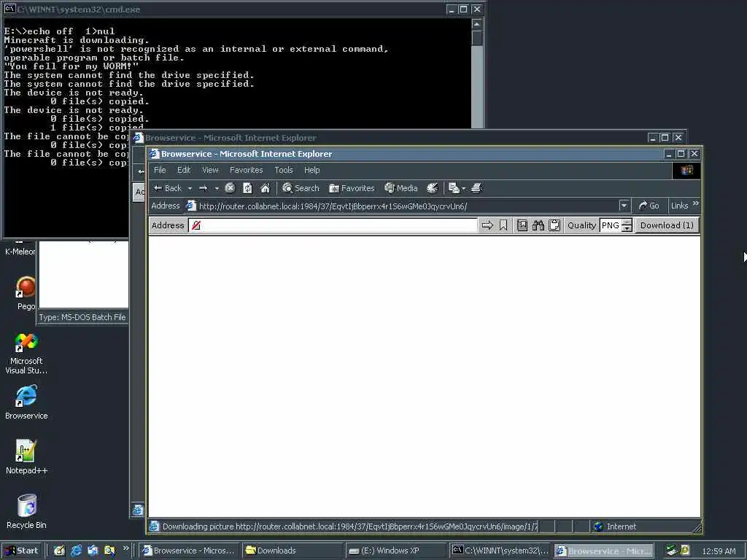Viewport: 747px width, 560px height.
Task: Switch to first Browservice taskbar button
Action: click(189, 551)
